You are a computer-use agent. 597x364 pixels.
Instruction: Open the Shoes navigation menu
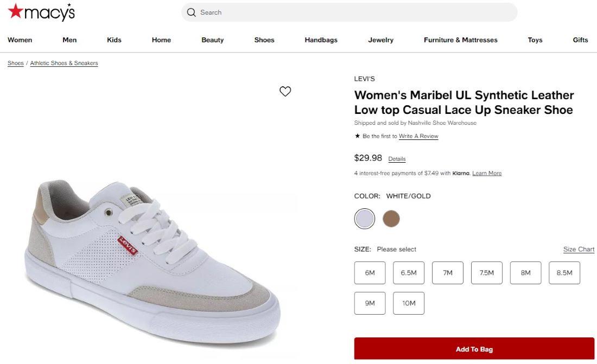coord(264,40)
